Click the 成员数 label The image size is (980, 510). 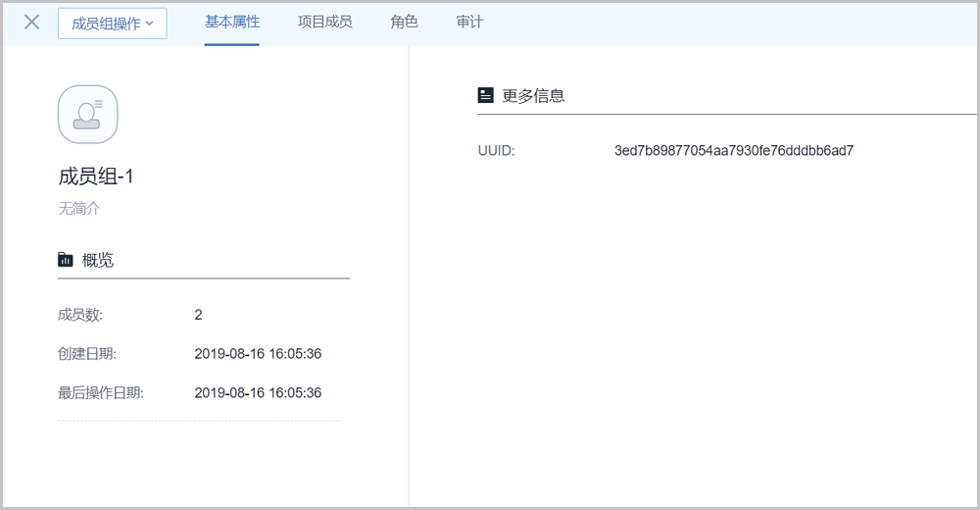80,315
